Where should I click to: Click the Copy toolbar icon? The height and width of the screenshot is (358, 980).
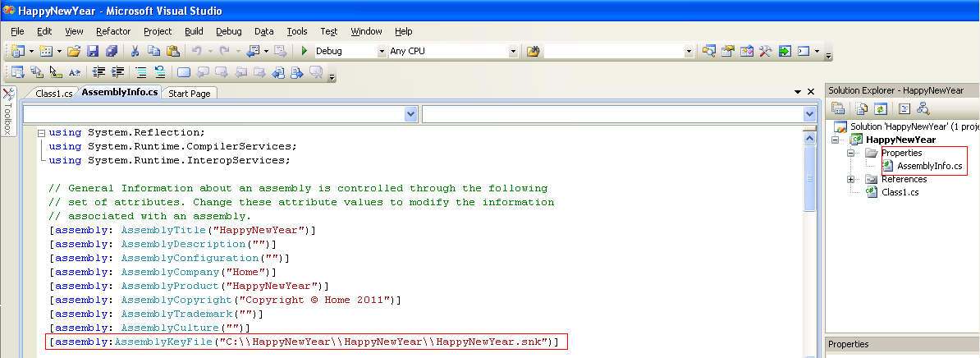tap(153, 51)
